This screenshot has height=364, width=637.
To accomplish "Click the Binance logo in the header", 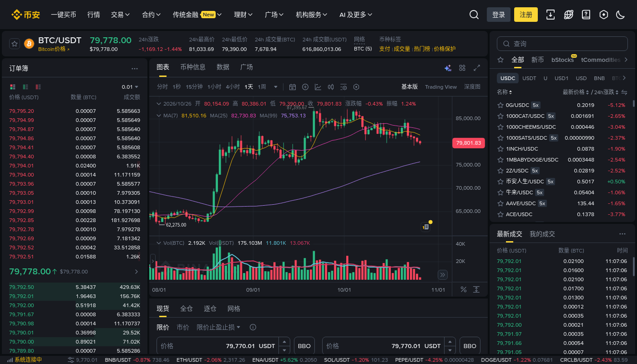I will pos(26,15).
